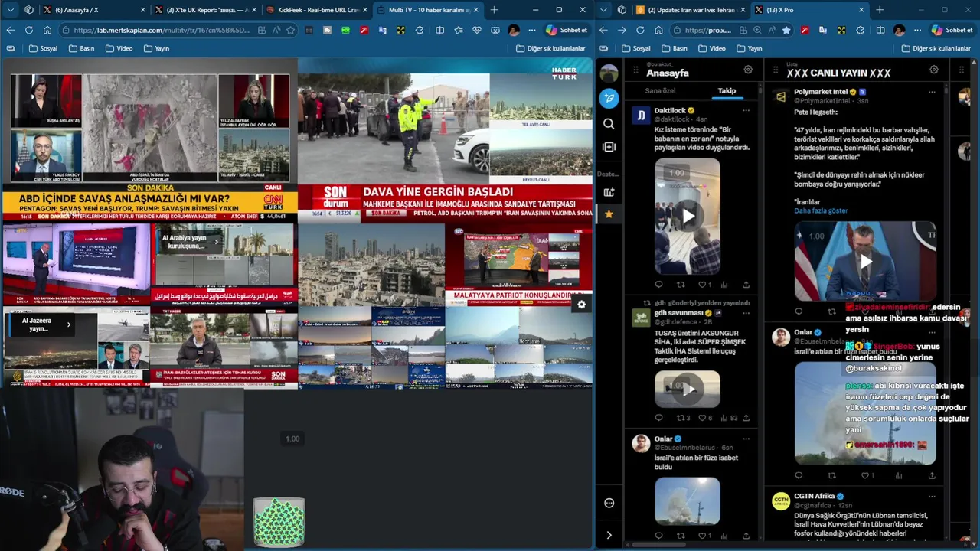Add a column in X Pro sidebar
Image resolution: width=980 pixels, height=551 pixels.
coord(609,146)
